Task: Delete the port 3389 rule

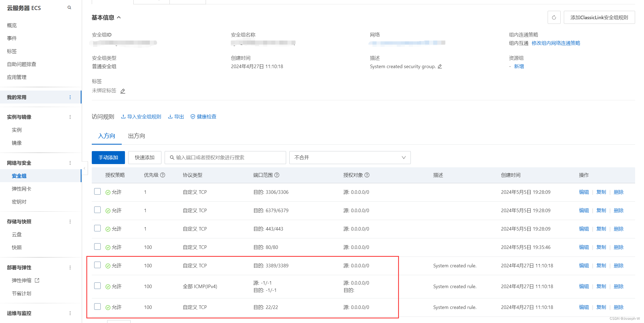Action: click(619, 265)
